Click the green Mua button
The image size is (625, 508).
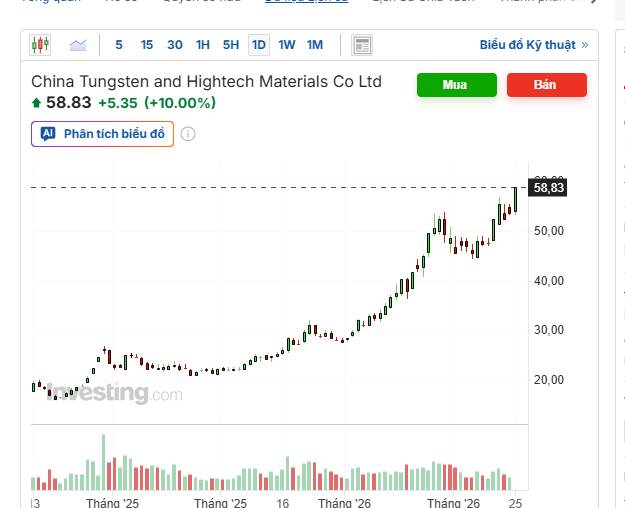point(457,85)
